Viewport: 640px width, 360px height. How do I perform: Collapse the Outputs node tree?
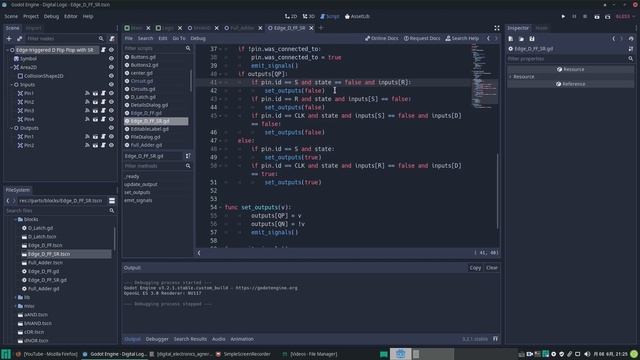pos(11,128)
